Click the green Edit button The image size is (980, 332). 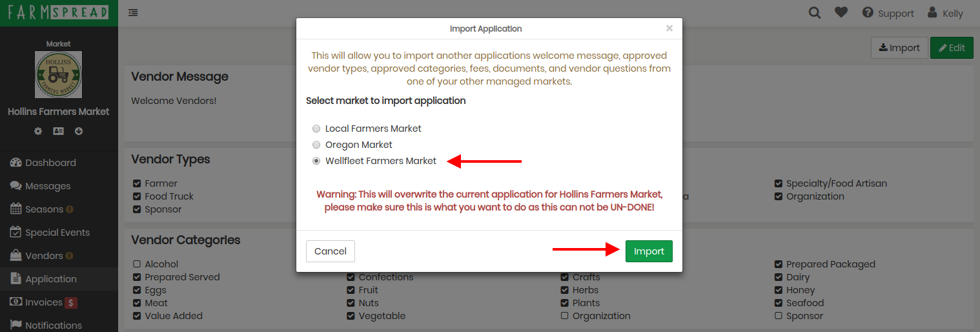[952, 48]
